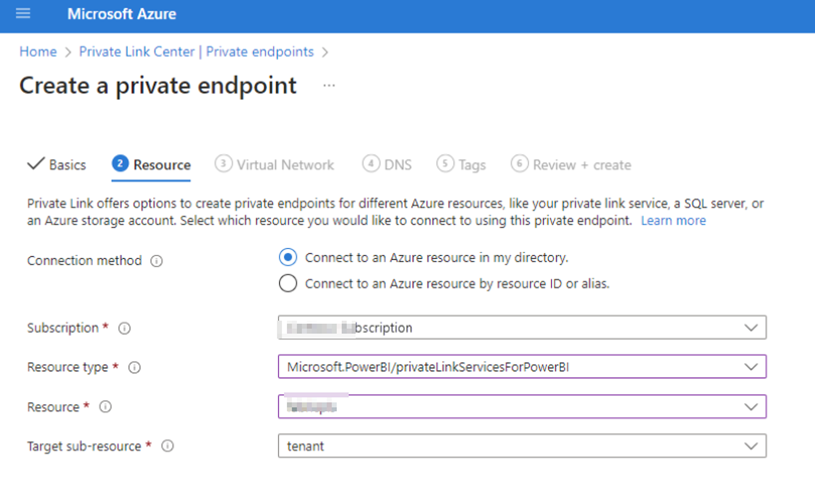Show info tooltip for Subscription

tap(124, 328)
